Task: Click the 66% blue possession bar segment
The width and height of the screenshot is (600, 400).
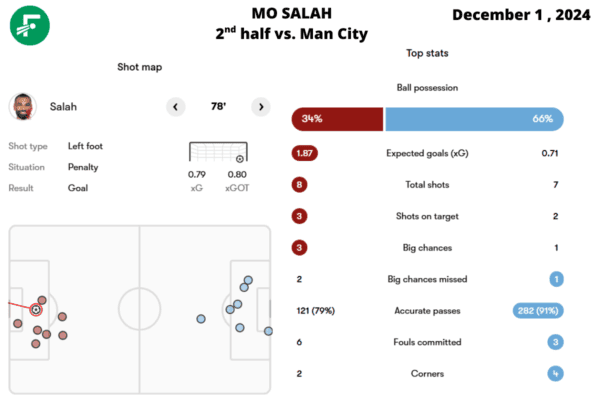Action: coord(474,119)
